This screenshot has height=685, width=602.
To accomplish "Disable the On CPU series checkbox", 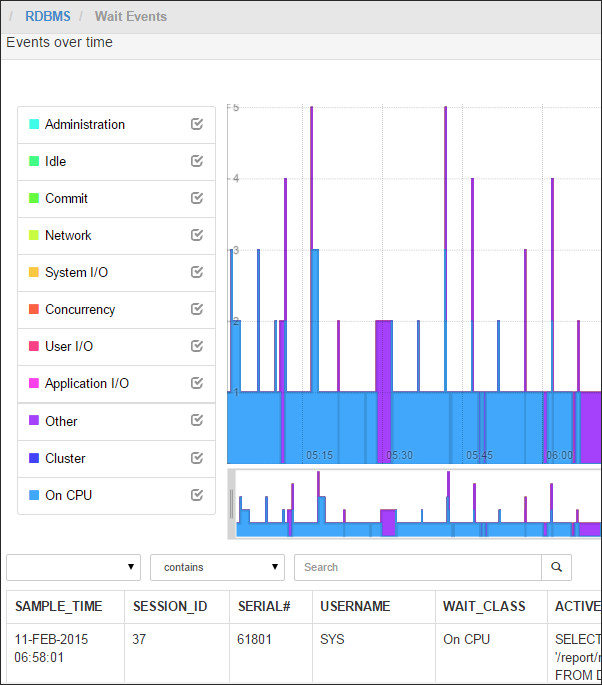I will click(x=197, y=495).
